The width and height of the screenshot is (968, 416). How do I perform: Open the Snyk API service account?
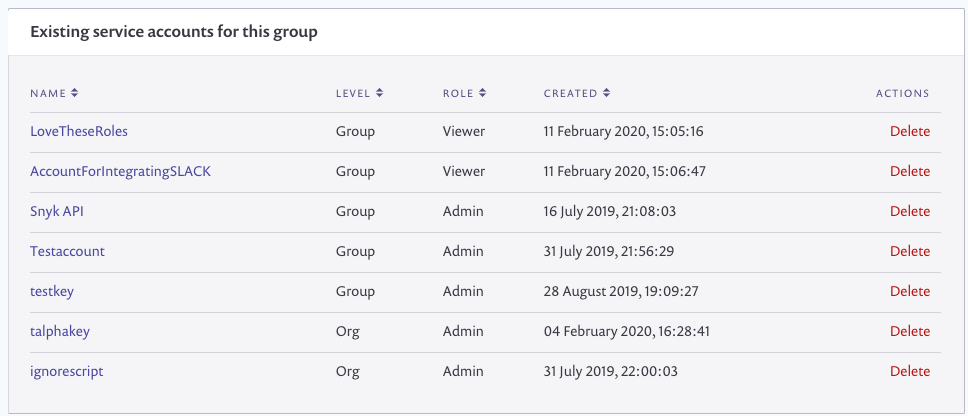[x=57, y=211]
